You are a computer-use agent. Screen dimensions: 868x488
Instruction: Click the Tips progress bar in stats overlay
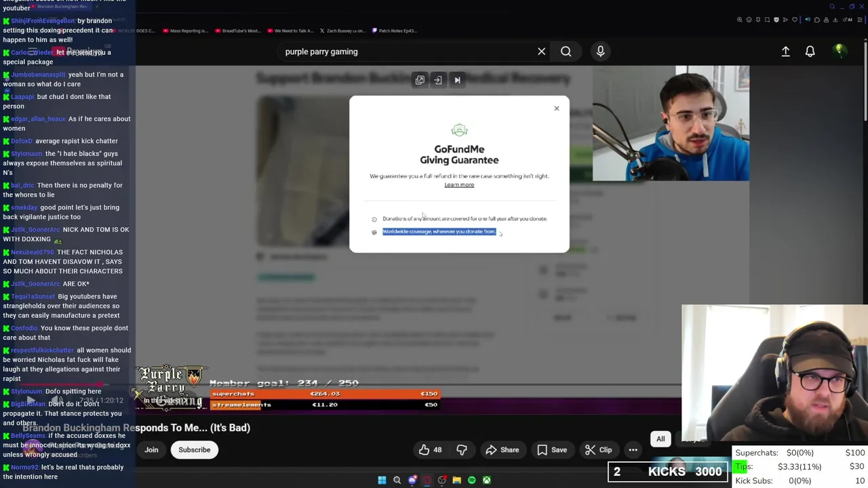coord(800,466)
